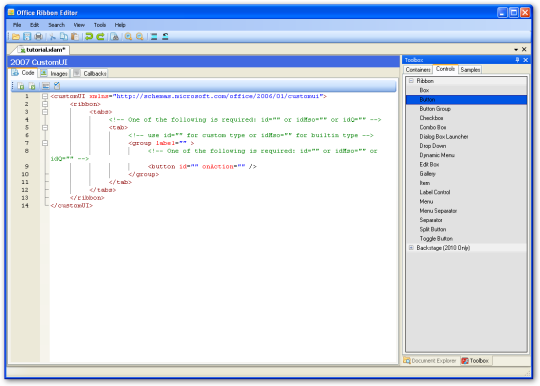Image resolution: width=540 pixels, height=386 pixels.
Task: Switch to the Samples toolbox tab
Action: [470, 70]
